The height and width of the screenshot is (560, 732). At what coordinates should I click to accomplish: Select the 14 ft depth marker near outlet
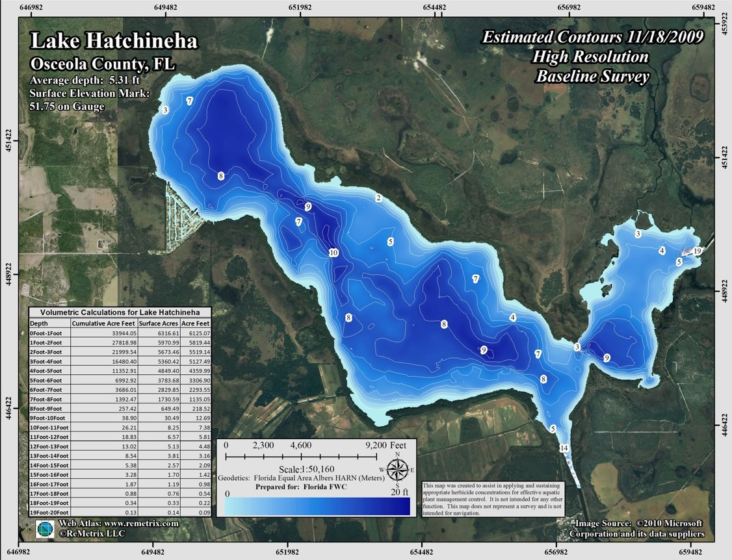point(564,448)
